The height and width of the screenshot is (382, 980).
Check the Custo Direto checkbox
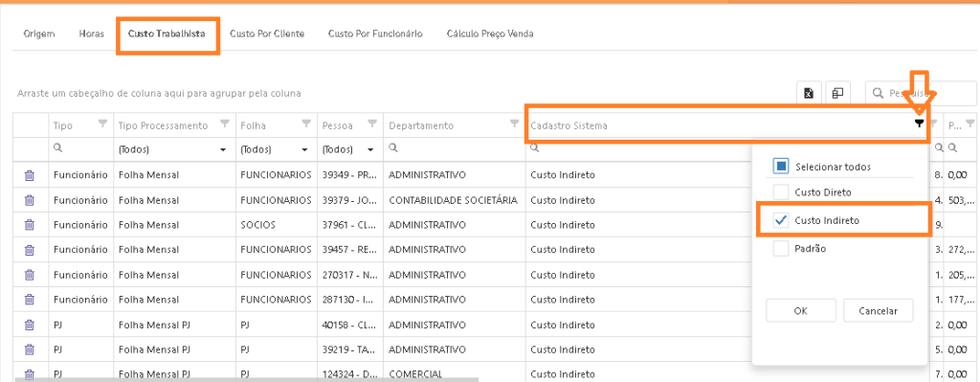click(781, 191)
